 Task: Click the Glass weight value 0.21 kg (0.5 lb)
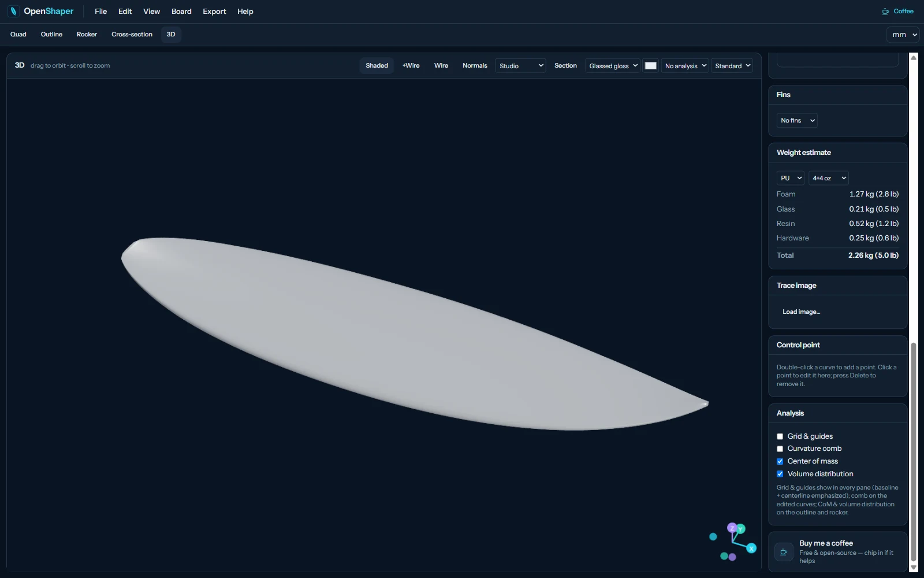874,209
